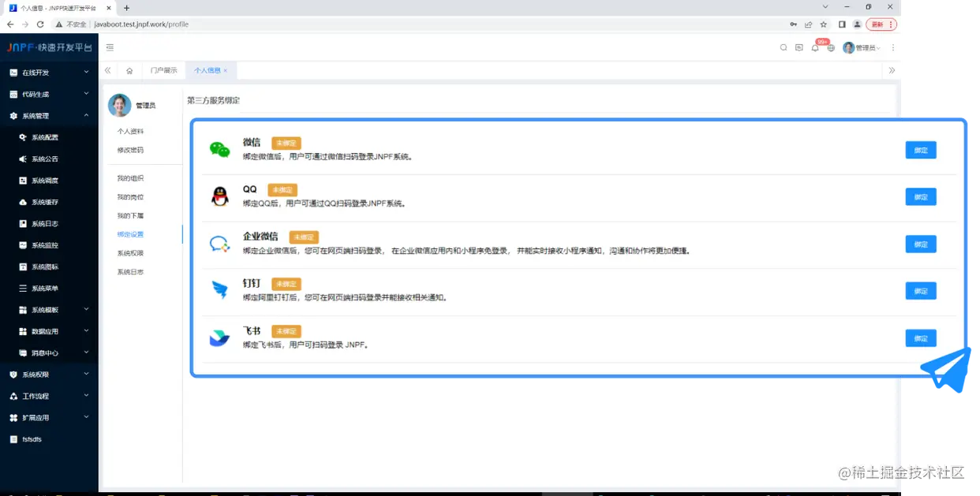Expand the 代码生成 sidebar menu
This screenshot has width=980, height=496.
pos(49,94)
